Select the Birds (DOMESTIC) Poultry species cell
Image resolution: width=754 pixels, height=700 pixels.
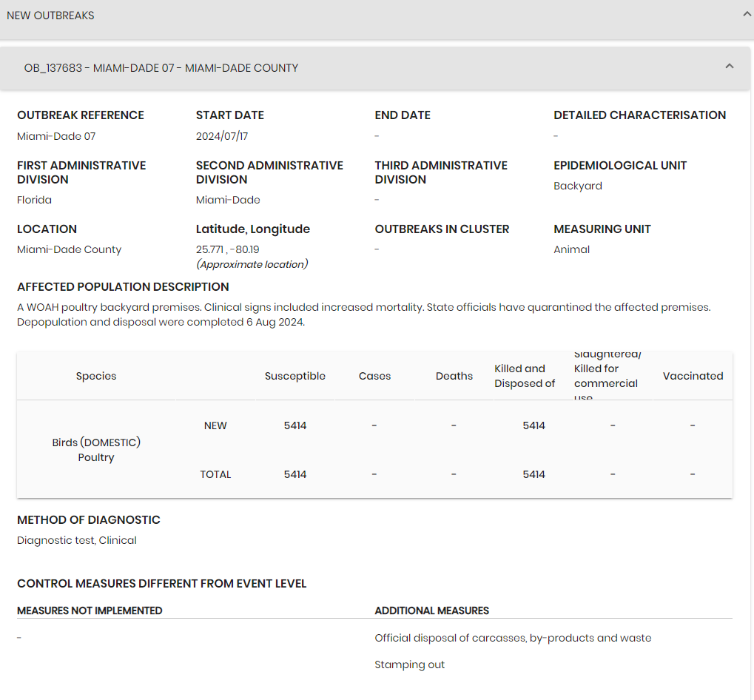click(96, 450)
